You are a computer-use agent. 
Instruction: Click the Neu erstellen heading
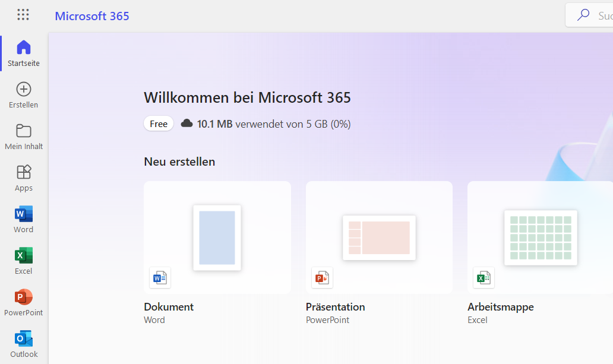click(179, 162)
